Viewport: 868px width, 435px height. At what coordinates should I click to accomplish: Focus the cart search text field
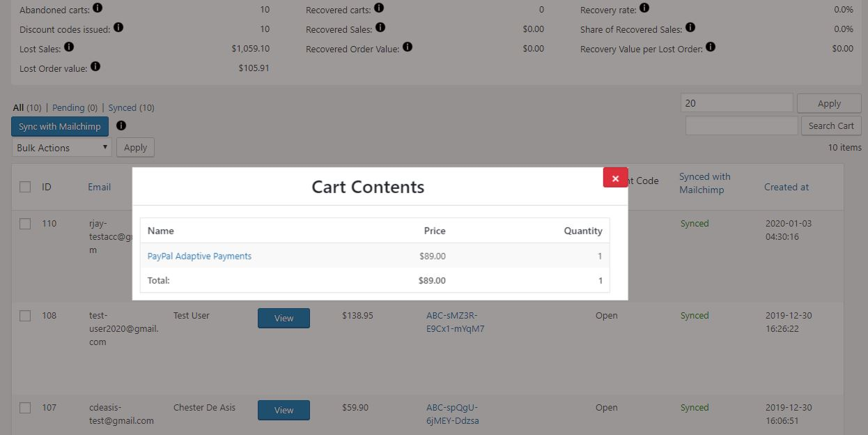click(x=742, y=125)
